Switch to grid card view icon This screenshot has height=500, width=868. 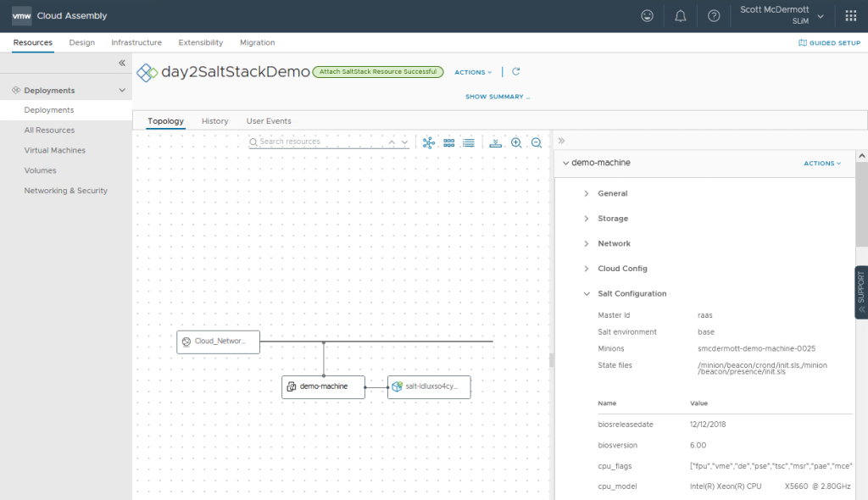(x=449, y=142)
